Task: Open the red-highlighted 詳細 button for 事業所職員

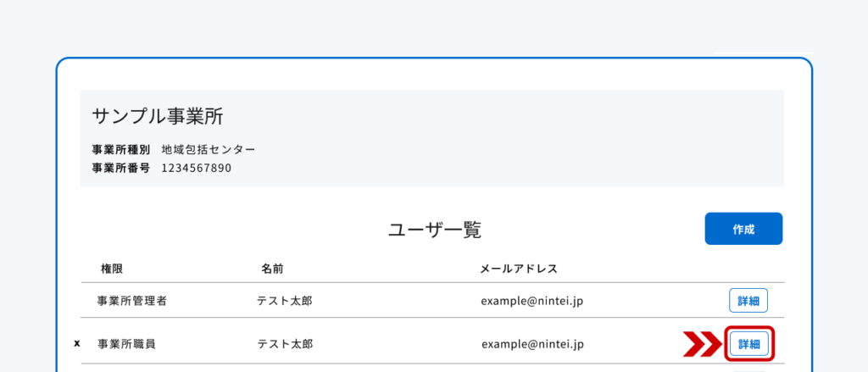Action: 749,344
